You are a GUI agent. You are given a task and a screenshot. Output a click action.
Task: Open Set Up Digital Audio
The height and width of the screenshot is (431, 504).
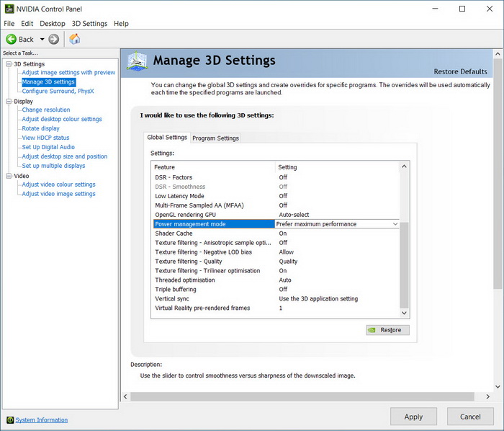click(x=48, y=147)
